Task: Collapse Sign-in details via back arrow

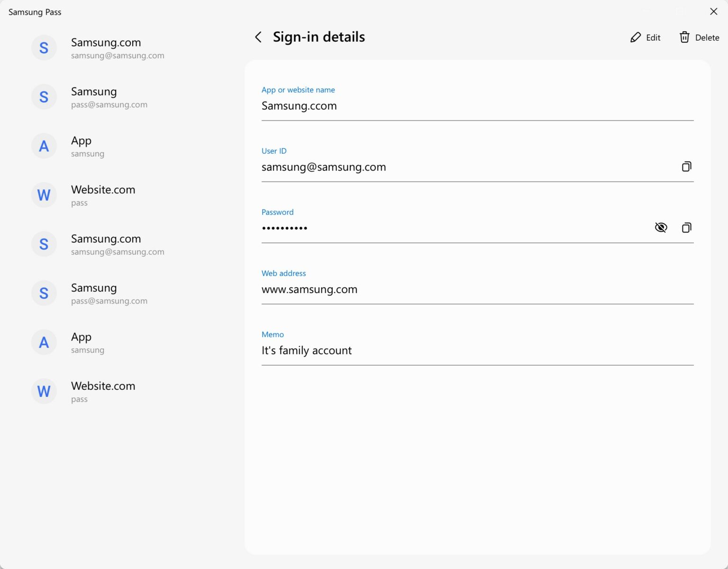Action: tap(258, 37)
